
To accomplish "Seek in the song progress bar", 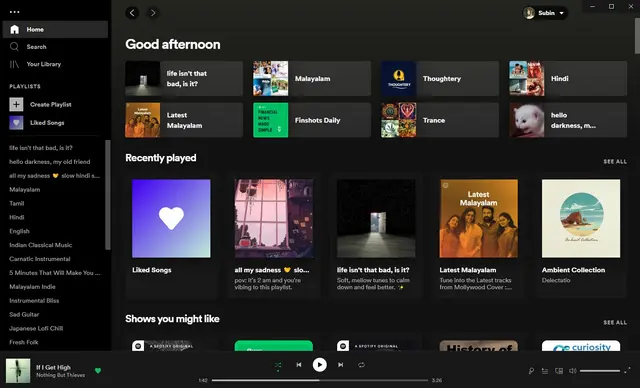I will click(x=320, y=380).
